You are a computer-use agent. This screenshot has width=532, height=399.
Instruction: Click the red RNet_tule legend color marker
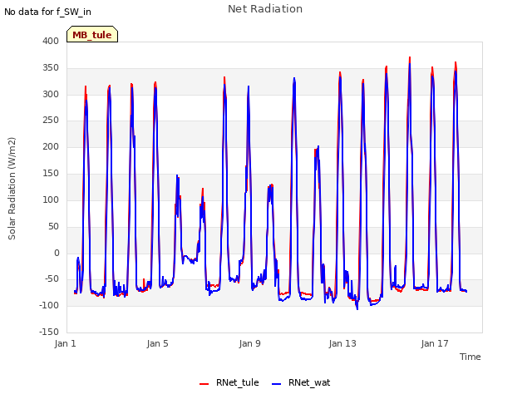(204, 384)
